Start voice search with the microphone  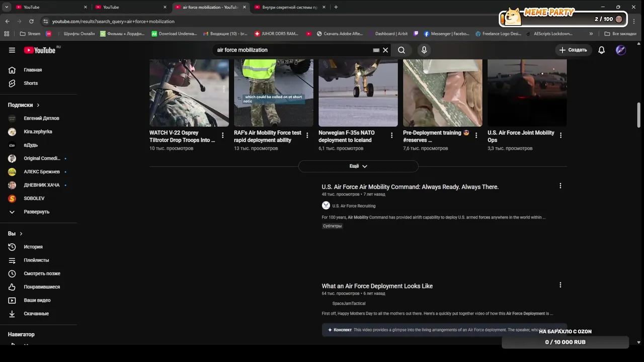[x=424, y=50]
